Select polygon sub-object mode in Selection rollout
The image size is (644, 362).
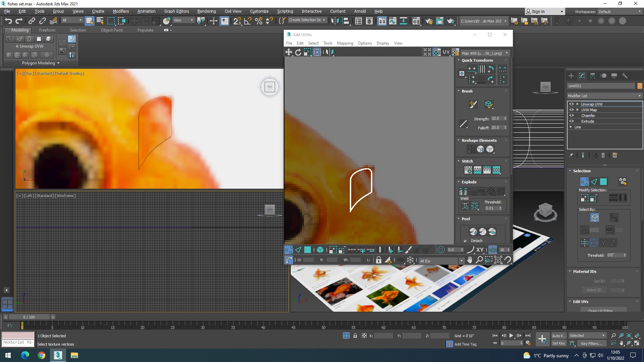pyautogui.click(x=603, y=182)
